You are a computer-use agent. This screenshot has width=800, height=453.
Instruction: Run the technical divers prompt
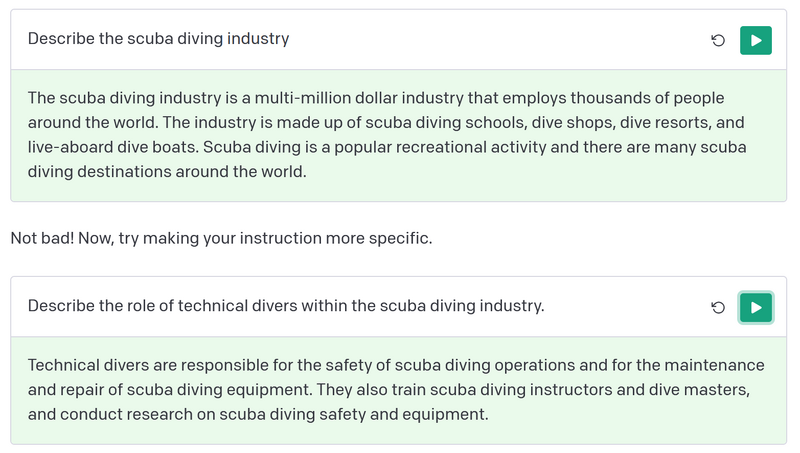click(x=755, y=308)
